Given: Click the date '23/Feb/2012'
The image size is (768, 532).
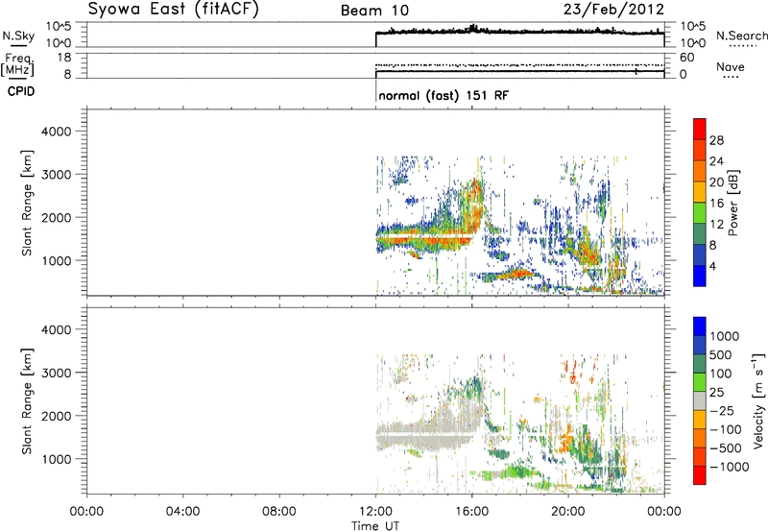Looking at the screenshot, I should point(613,10).
